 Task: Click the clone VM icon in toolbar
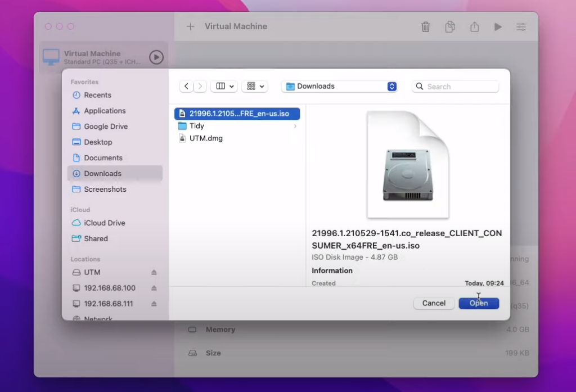(450, 27)
